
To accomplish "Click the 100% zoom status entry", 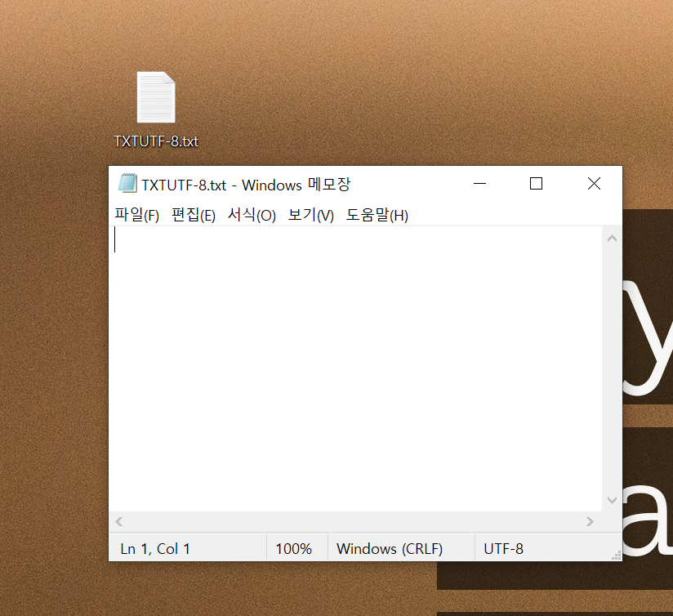I will (x=293, y=549).
